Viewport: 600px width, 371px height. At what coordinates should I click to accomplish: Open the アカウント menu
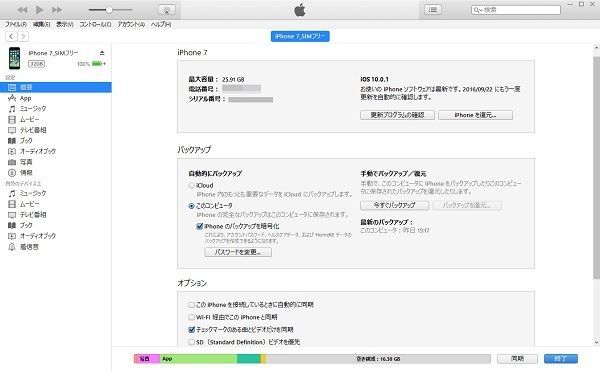point(131,24)
